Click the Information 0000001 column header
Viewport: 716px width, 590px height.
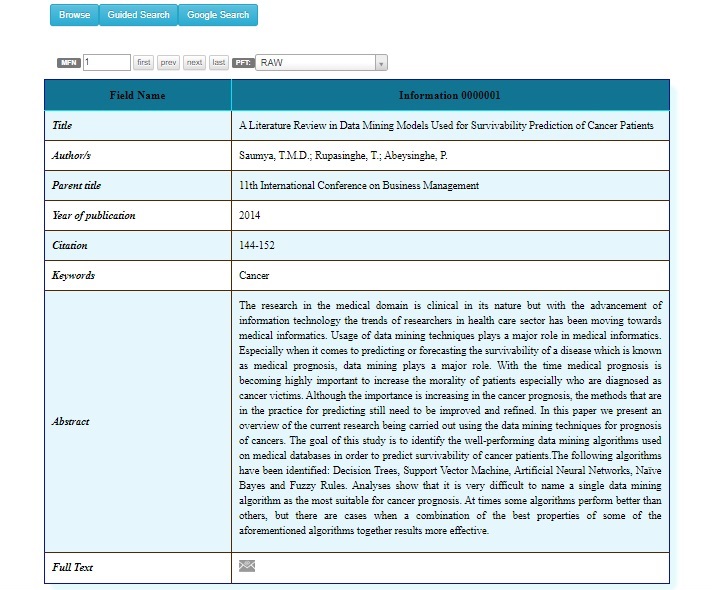(449, 95)
